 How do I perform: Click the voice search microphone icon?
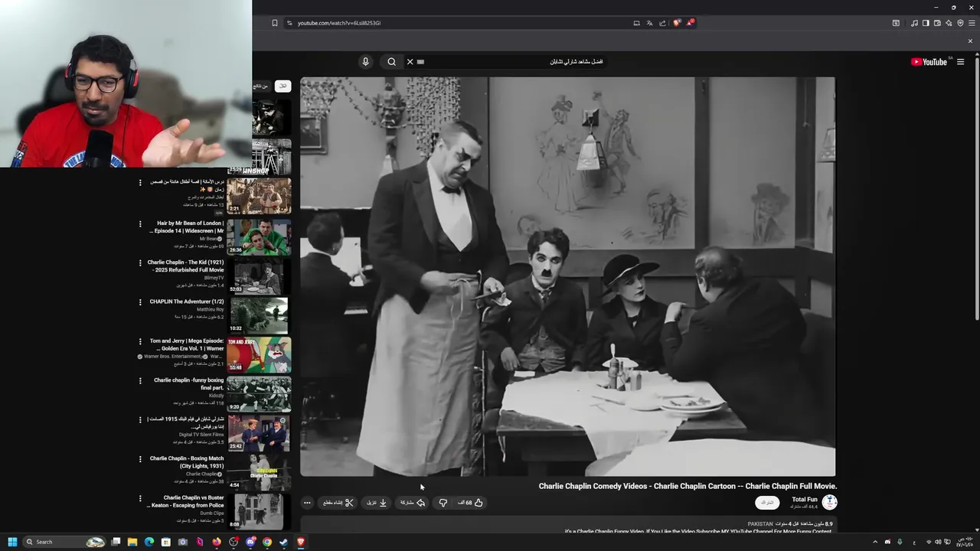tap(365, 62)
